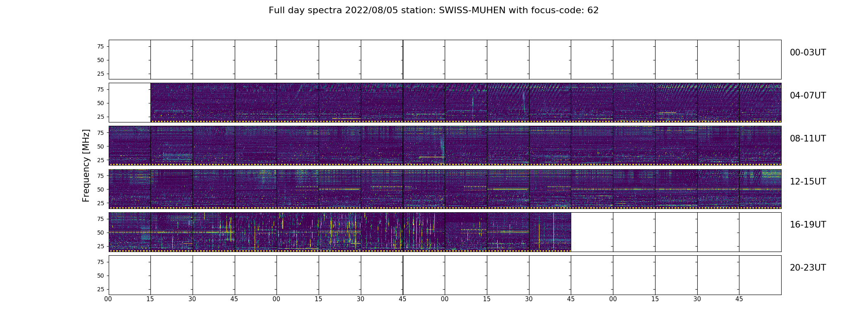Viewport: 868px width, 331px height.
Task: Click the 50 tick of the 16-19UT row
Action: tap(100, 233)
